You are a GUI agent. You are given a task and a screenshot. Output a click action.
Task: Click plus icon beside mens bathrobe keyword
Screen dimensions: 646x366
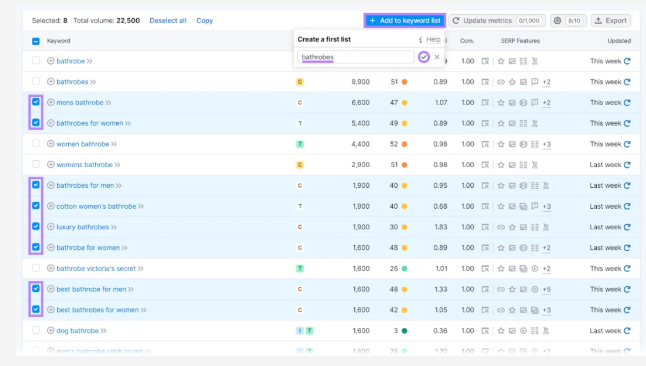click(x=51, y=102)
